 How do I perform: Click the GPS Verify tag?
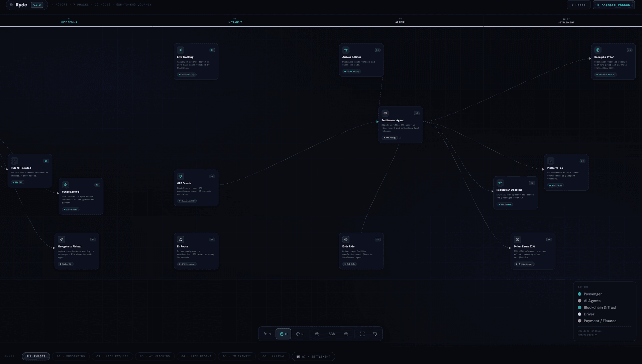click(390, 138)
